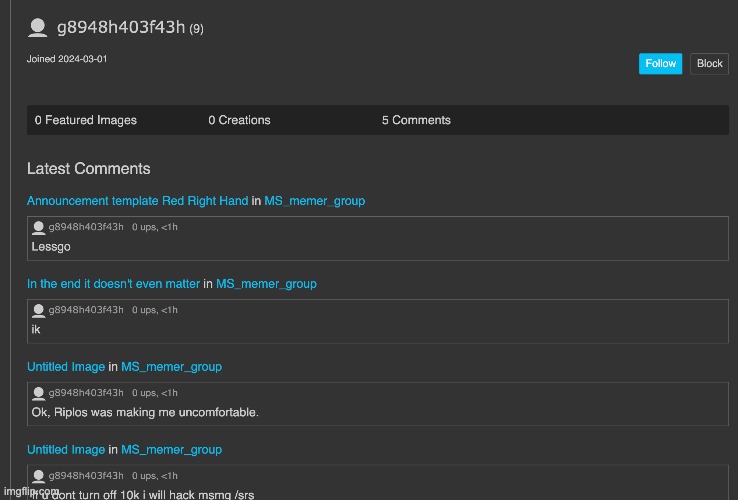Click the username in the "ik" comment header

tap(86, 310)
